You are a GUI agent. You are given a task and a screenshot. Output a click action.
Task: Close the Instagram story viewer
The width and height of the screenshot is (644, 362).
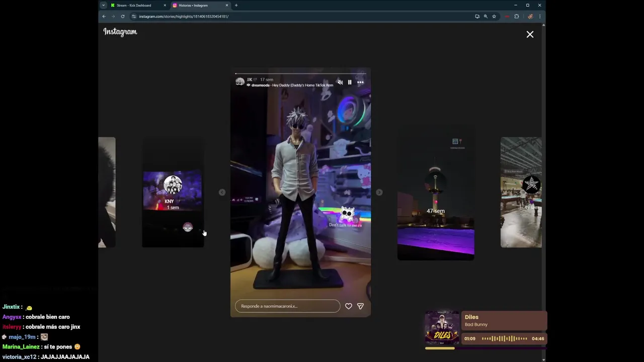tap(530, 34)
